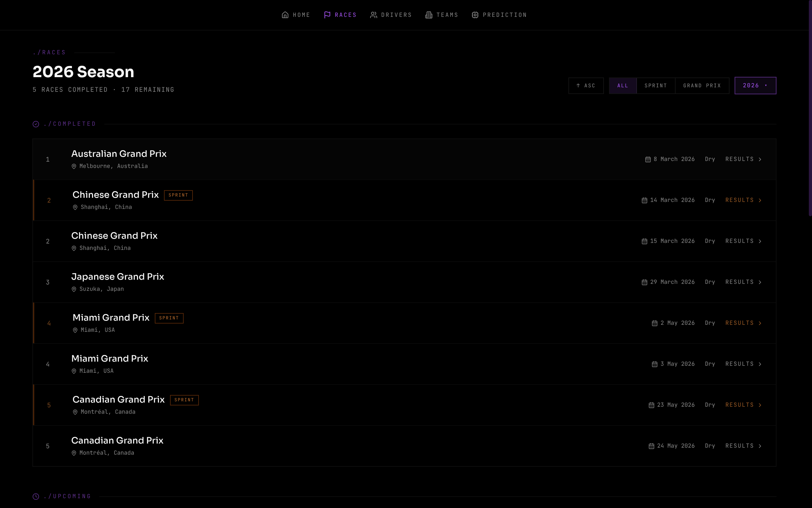Open the Races navigation item

tap(340, 15)
